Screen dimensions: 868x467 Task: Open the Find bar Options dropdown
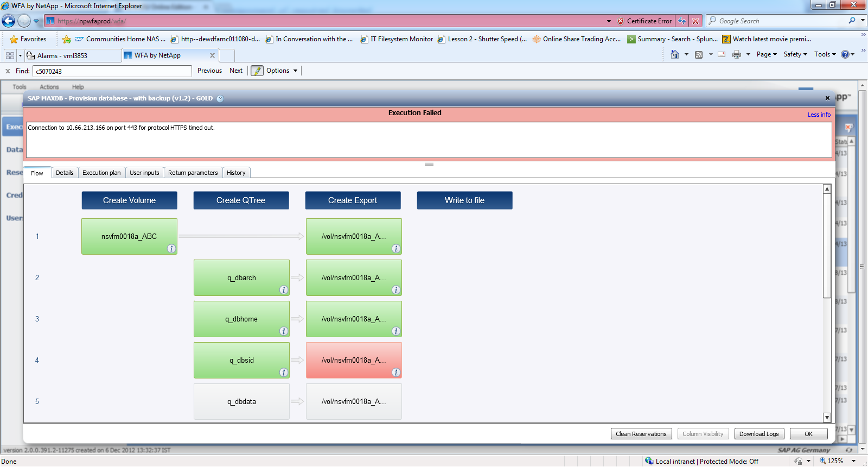pos(282,71)
